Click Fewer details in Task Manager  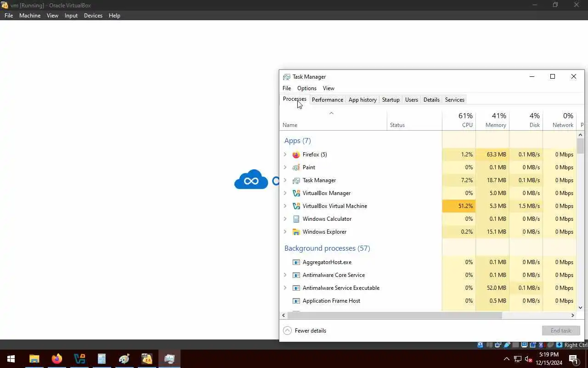[305, 331]
